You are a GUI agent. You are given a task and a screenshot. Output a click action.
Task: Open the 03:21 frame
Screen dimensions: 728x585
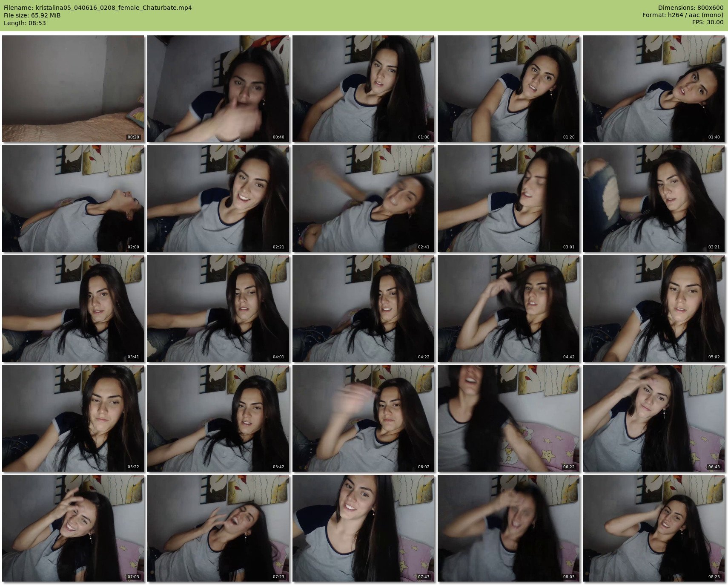pyautogui.click(x=653, y=199)
